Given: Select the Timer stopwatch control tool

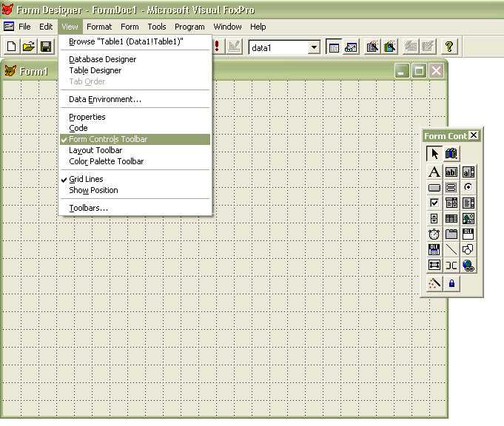Looking at the screenshot, I should 434,234.
